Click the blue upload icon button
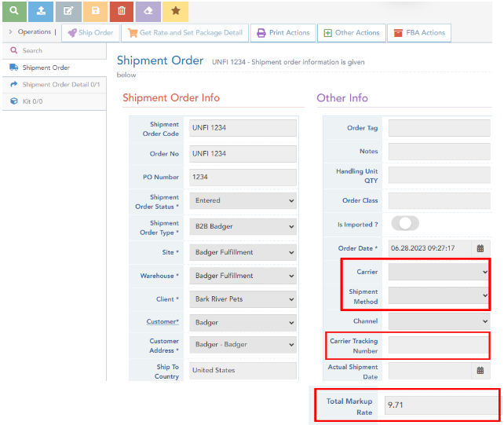 [x=41, y=11]
